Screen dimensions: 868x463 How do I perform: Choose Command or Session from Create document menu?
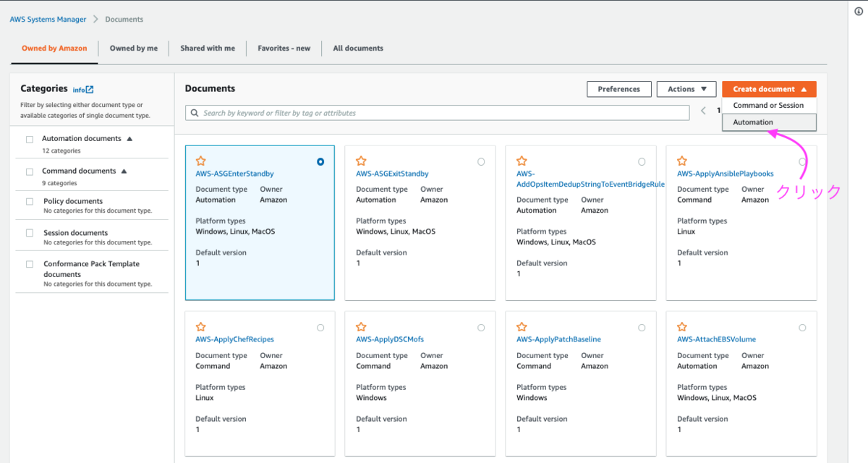click(769, 106)
